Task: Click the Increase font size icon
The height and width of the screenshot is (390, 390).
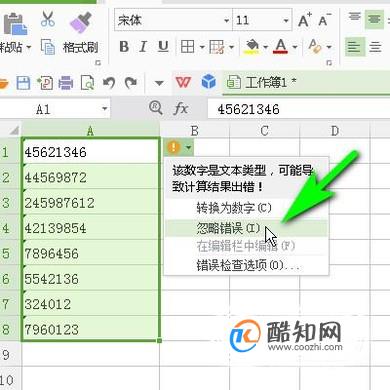Action: coord(305,21)
